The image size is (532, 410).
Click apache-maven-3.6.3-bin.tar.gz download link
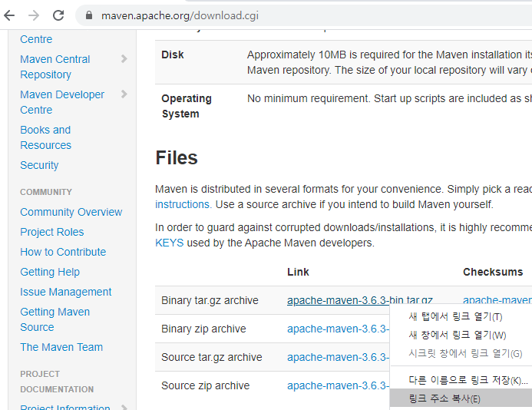(359, 300)
